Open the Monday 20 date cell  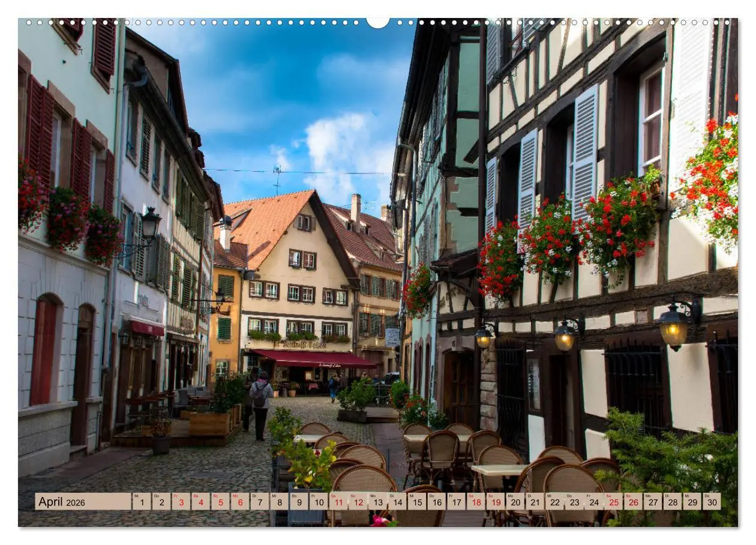coord(515,504)
